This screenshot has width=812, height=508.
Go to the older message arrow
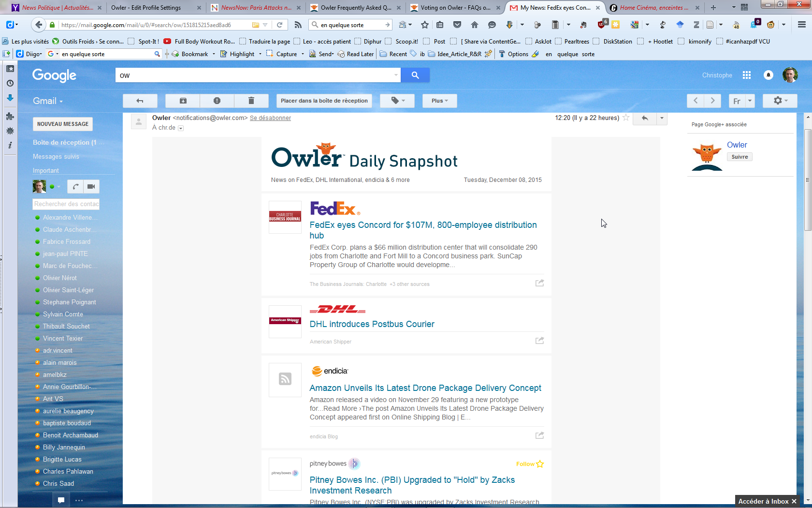[712, 101]
